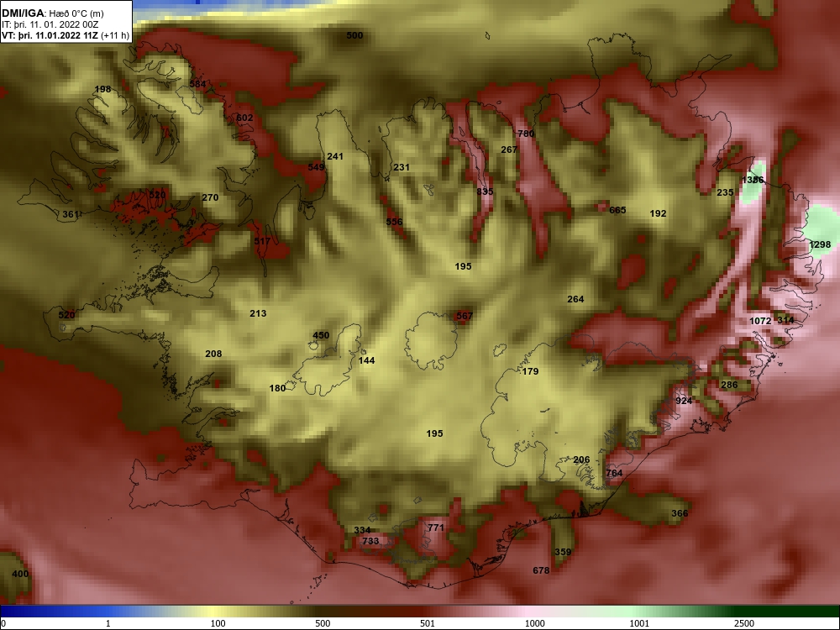
Task: Click the color scale label 100
Action: [218, 623]
